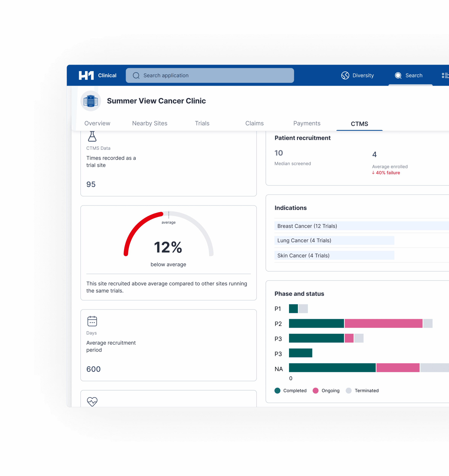Viewport: 449px width, 476px height.
Task: Click the Phase and status heading
Action: point(299,294)
